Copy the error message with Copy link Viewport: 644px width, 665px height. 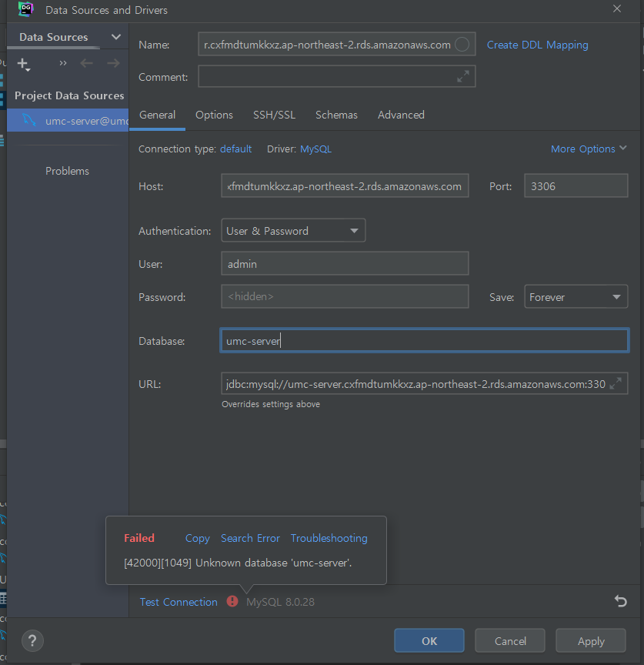coord(198,538)
